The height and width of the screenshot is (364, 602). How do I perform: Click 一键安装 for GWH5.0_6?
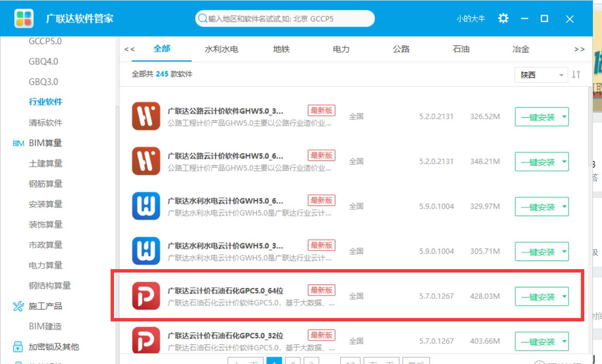(537, 207)
